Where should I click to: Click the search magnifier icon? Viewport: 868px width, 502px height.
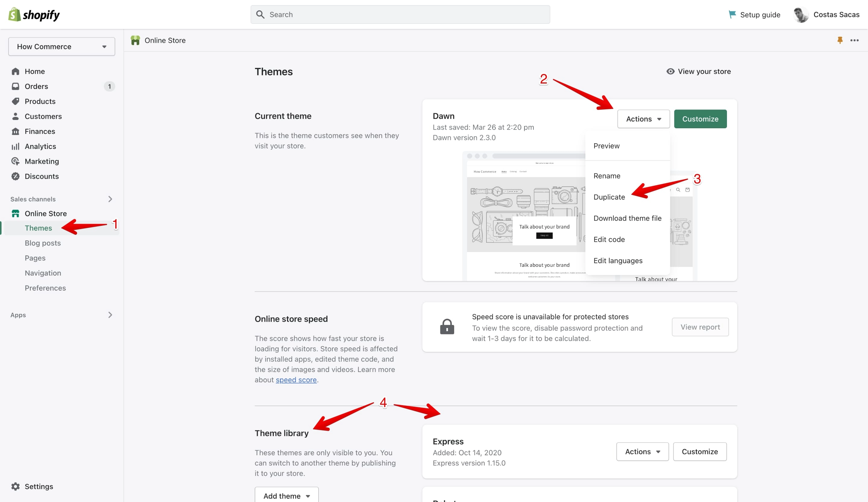[x=260, y=14]
